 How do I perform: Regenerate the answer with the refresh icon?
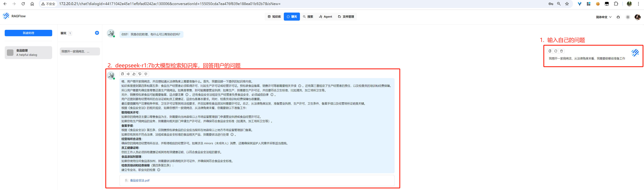coord(556,51)
